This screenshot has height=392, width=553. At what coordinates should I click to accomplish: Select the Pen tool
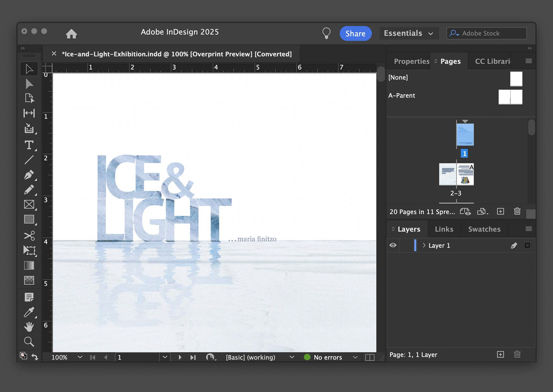(x=29, y=175)
